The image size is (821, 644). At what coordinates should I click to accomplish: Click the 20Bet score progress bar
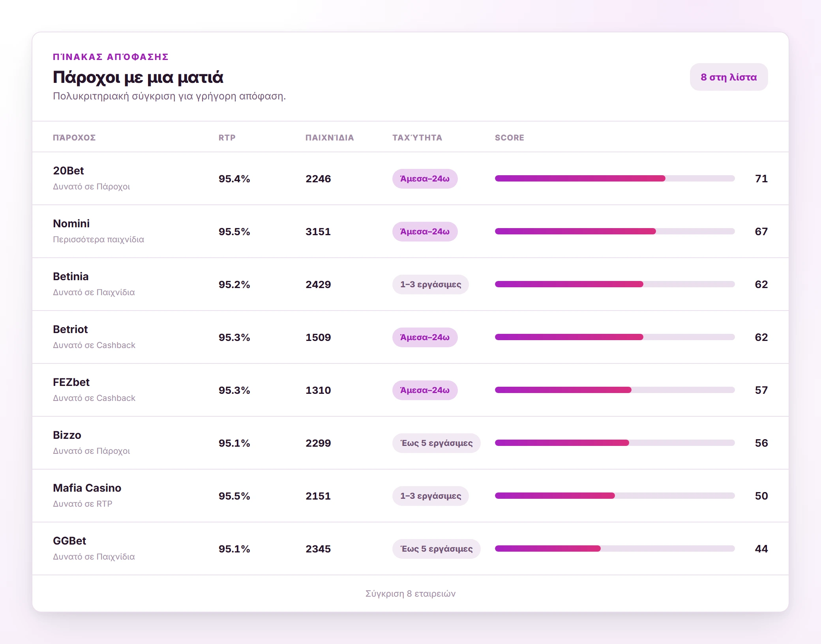tap(615, 178)
